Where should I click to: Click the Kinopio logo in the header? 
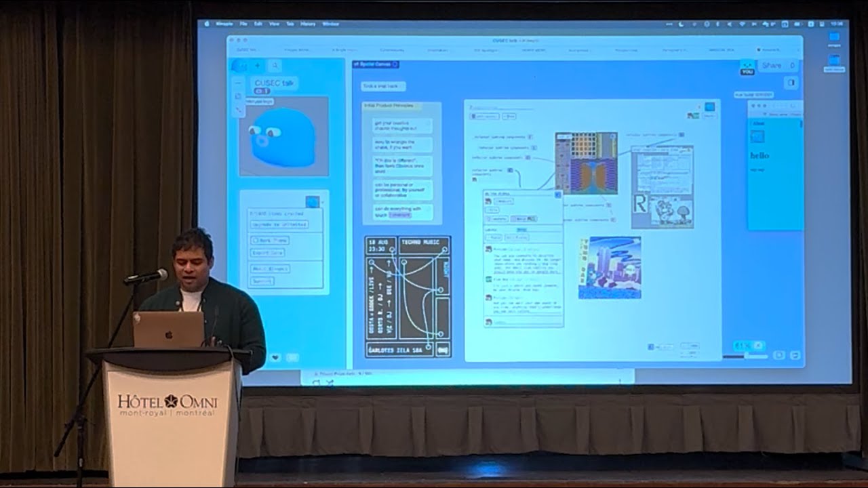tap(239, 66)
